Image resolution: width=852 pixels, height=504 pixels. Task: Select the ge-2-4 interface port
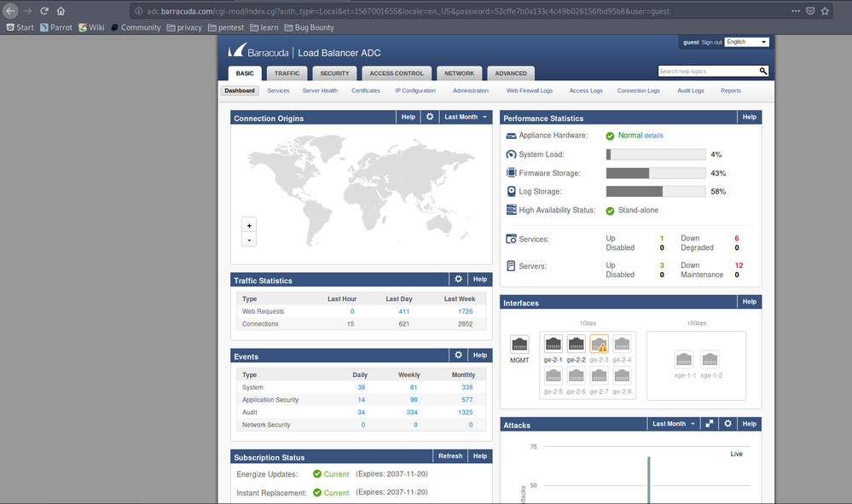pyautogui.click(x=622, y=344)
